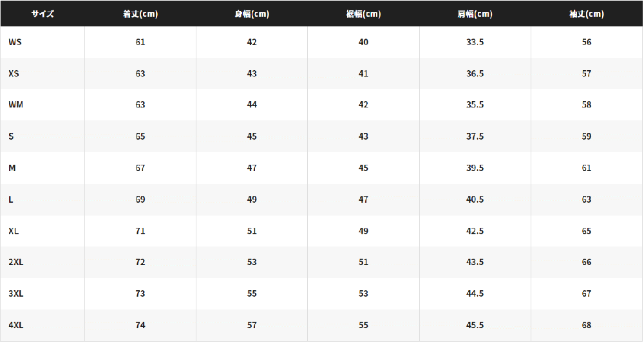Select the S size row label
This screenshot has height=343, width=644.
click(x=11, y=136)
